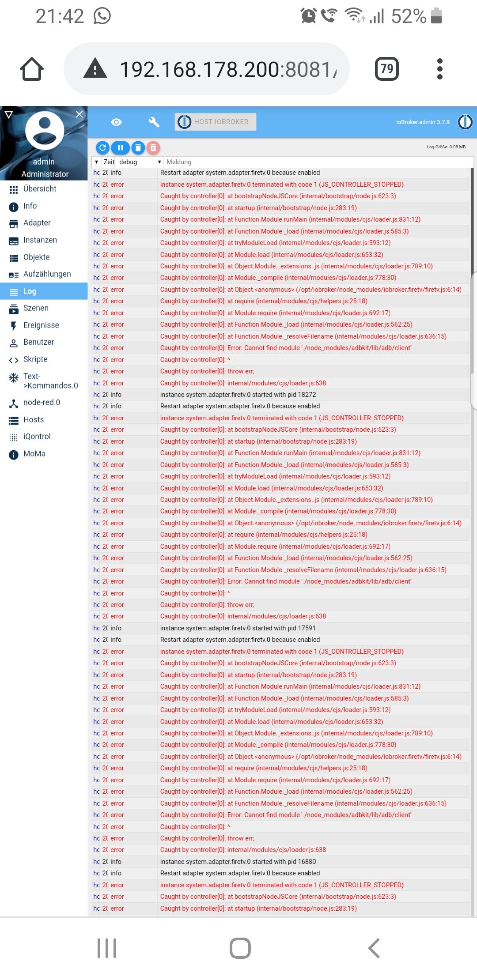Tap the Android recent apps button
This screenshot has height=980, width=477.
click(x=107, y=948)
